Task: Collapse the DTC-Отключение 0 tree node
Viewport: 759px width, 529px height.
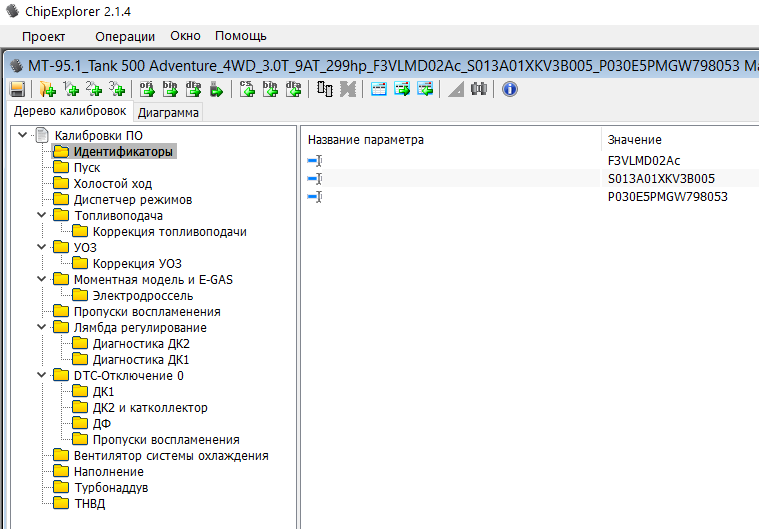Action: (x=41, y=376)
